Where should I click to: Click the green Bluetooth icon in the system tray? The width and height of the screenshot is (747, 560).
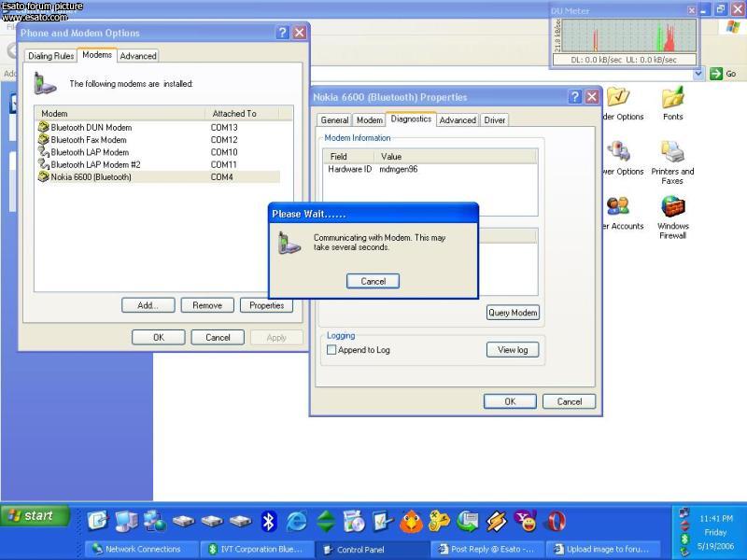[684, 539]
